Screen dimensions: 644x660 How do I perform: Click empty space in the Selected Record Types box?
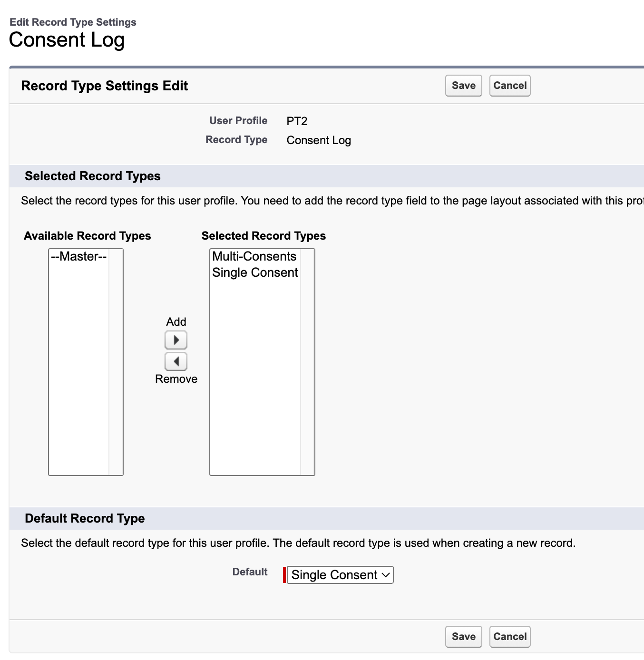(255, 380)
